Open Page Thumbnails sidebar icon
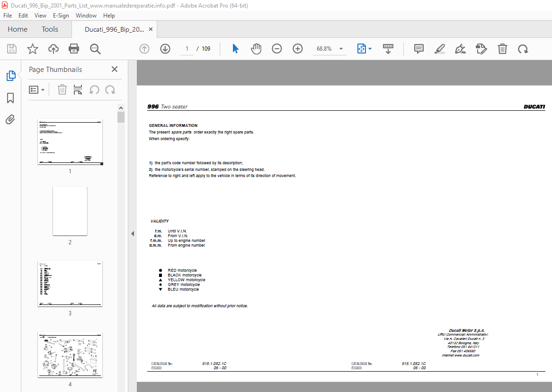552x392 pixels. pos(10,75)
